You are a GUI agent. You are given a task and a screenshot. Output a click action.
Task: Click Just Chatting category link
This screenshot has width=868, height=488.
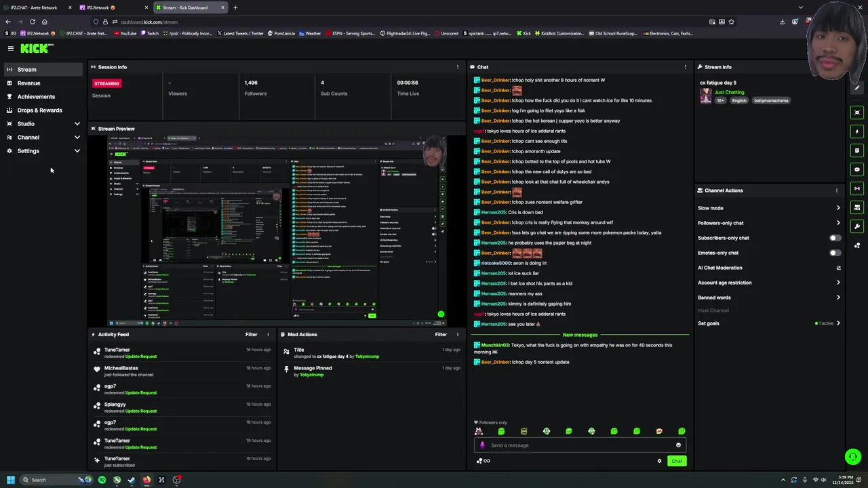coord(729,92)
